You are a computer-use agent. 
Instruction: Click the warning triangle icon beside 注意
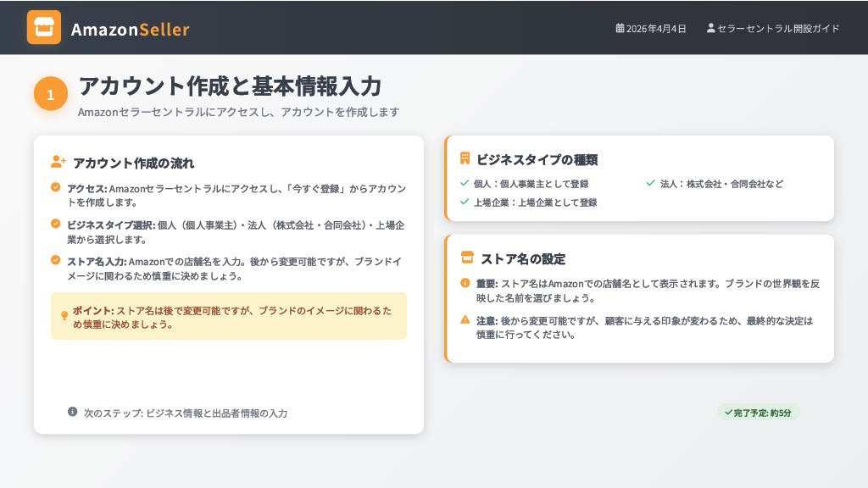[x=465, y=319]
